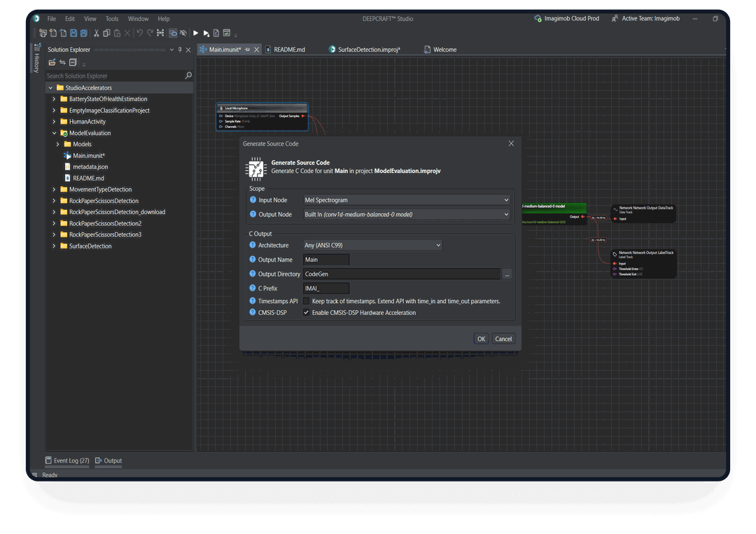Click the help icon beside Timestamps API
Image resolution: width=756 pixels, height=534 pixels.
click(253, 301)
